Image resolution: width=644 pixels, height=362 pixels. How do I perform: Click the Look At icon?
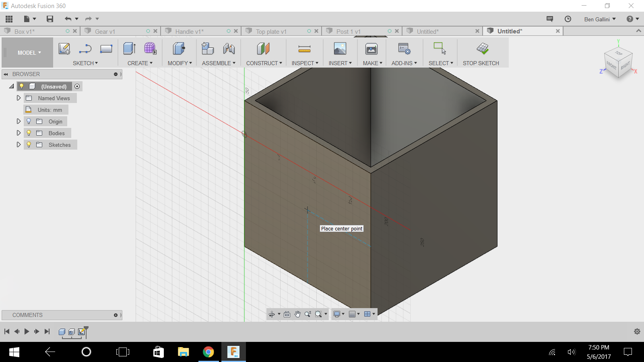tap(287, 314)
